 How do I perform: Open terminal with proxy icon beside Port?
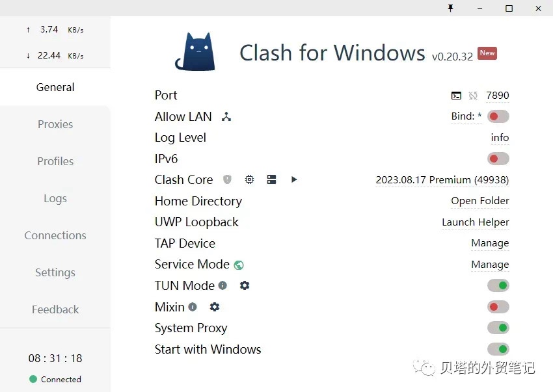[x=456, y=96]
